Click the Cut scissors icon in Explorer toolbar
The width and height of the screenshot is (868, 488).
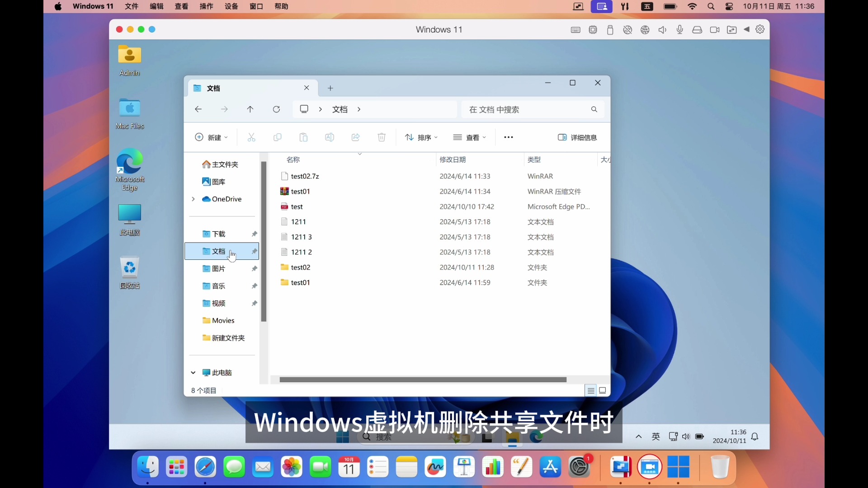[x=251, y=137]
